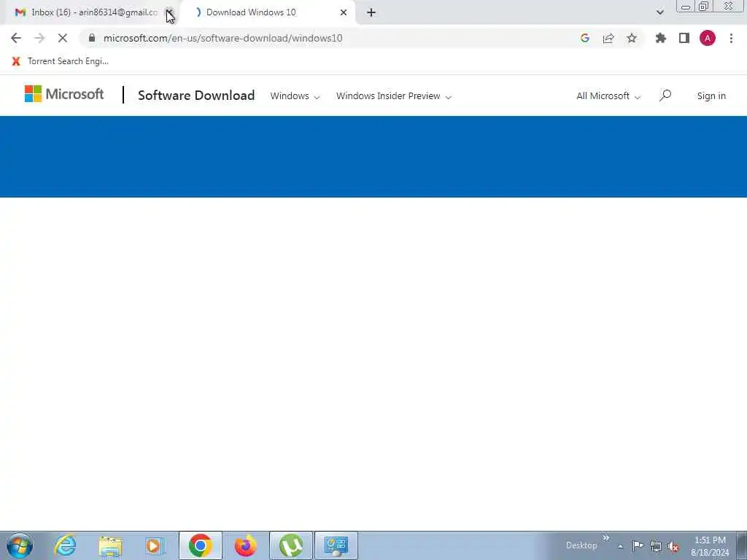The width and height of the screenshot is (747, 560).
Task: Open the Chrome side panel
Action: [684, 38]
